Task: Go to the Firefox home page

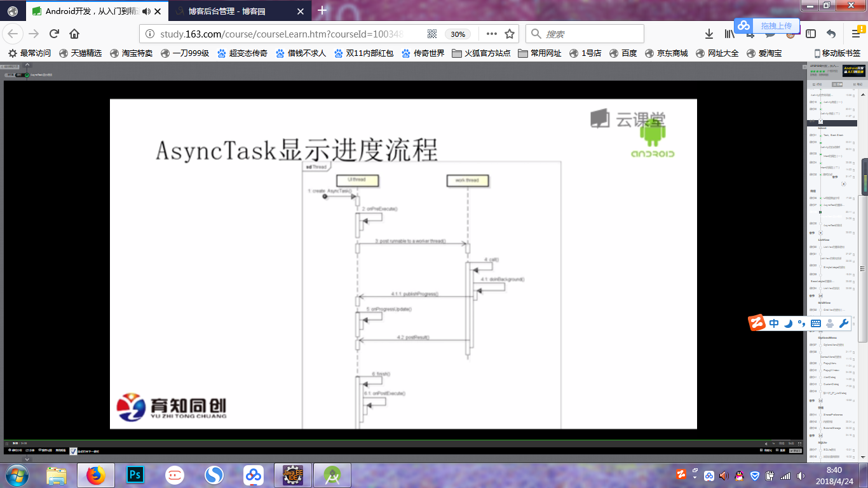Action: (x=74, y=34)
